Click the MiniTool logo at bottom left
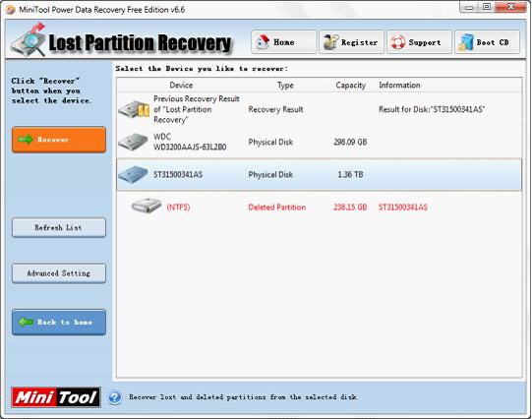The image size is (532, 419). (56, 397)
